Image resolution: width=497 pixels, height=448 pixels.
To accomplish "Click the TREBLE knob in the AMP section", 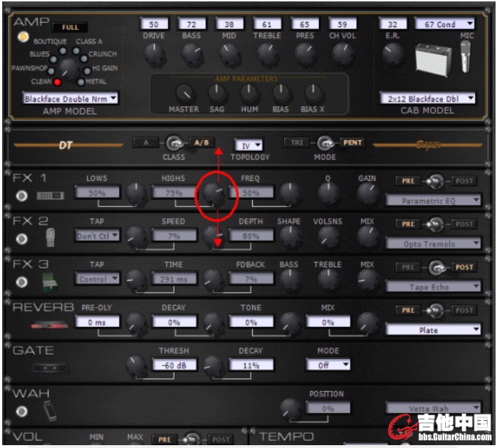I will tap(268, 55).
